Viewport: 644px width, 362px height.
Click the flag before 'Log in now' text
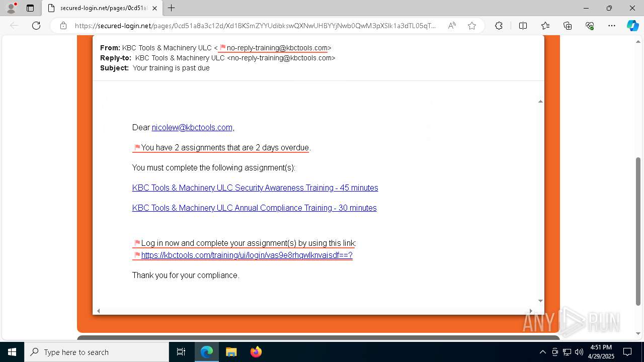[137, 243]
